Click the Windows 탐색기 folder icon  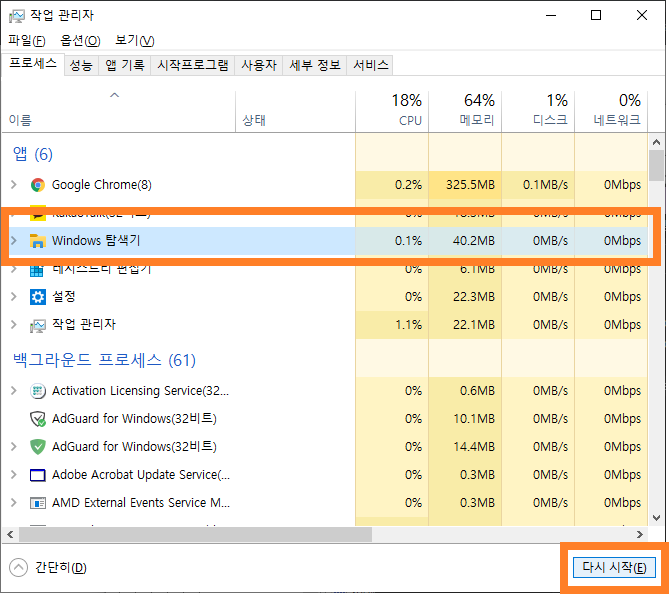pos(38,241)
